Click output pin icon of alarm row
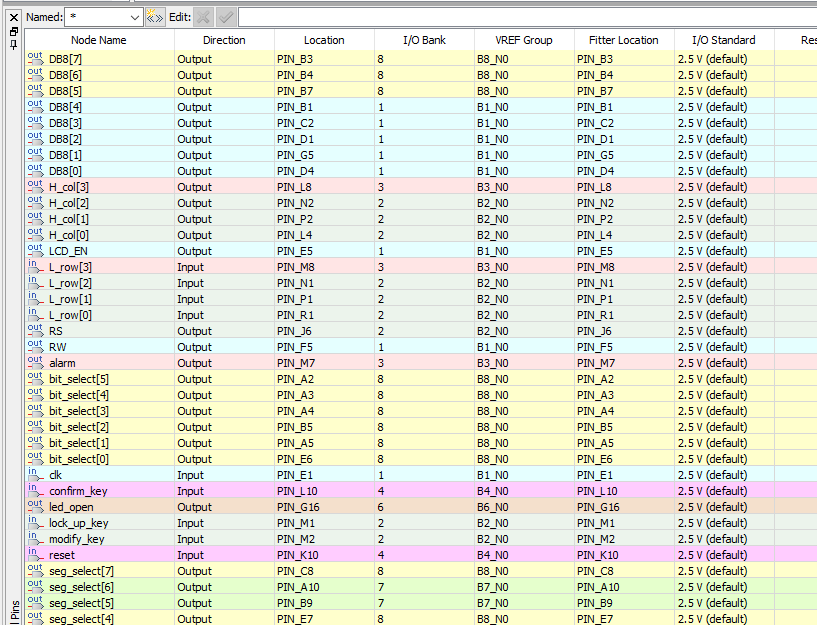Image resolution: width=817 pixels, height=625 pixels. 35,362
